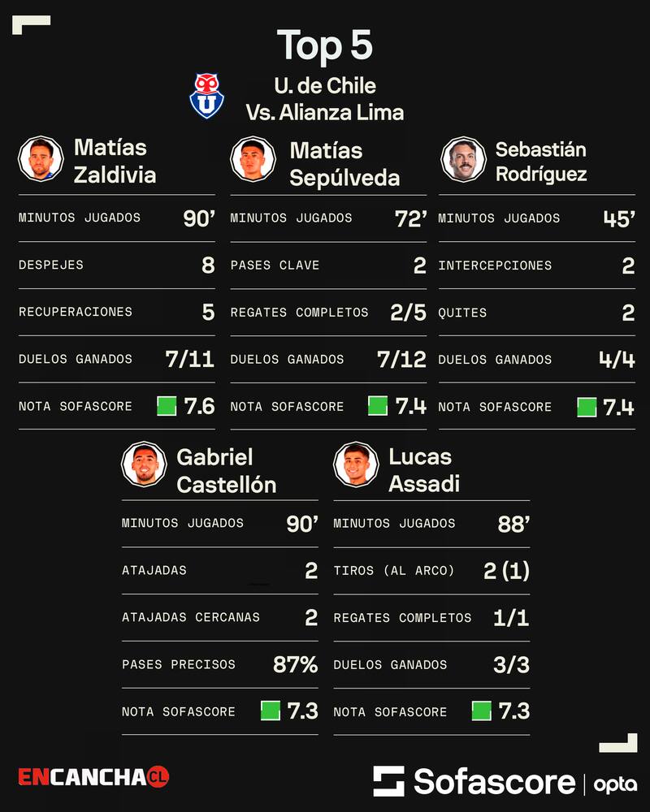The width and height of the screenshot is (650, 812).
Task: Click the Opta logo
Action: (615, 784)
